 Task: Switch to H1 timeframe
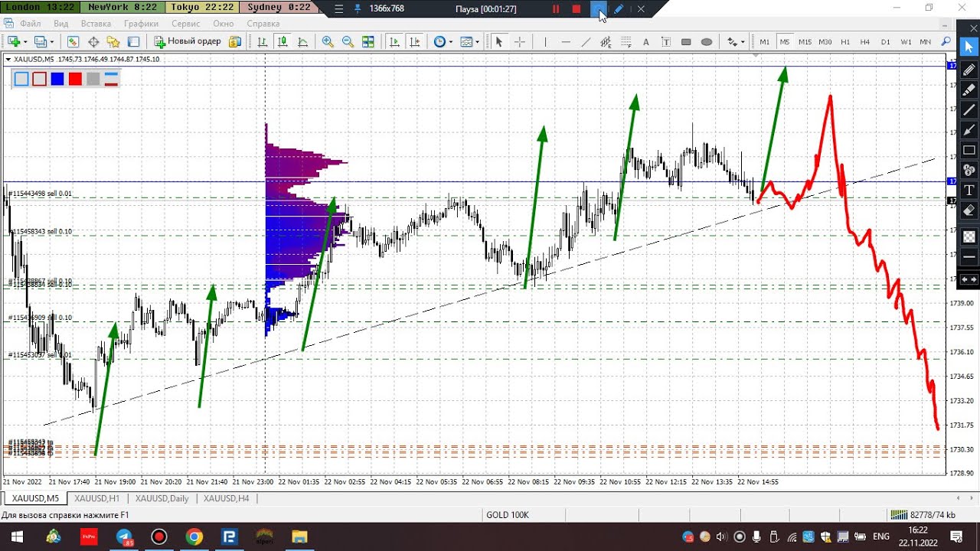tap(845, 41)
